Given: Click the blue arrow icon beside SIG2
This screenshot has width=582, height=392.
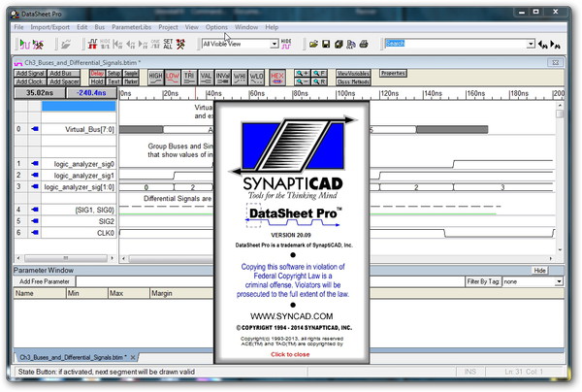Looking at the screenshot, I should click(35, 221).
